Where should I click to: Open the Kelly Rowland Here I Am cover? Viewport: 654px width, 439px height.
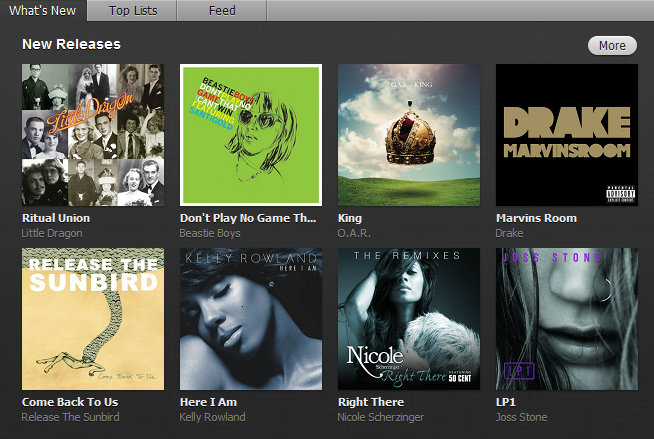pyautogui.click(x=251, y=319)
